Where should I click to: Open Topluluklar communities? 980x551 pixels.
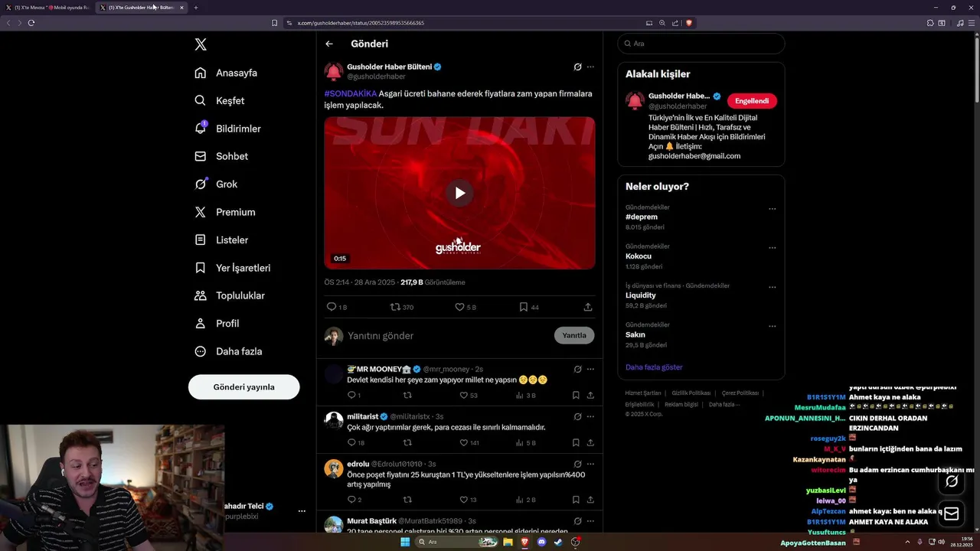coord(229,295)
